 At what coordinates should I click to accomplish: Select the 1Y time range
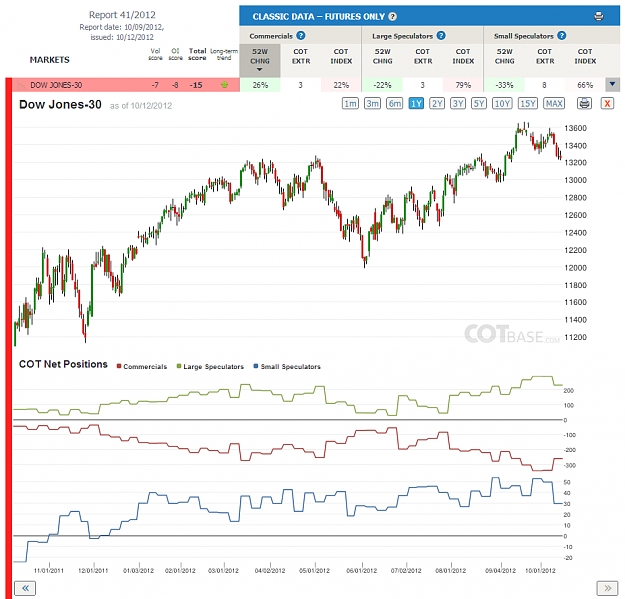(x=416, y=104)
